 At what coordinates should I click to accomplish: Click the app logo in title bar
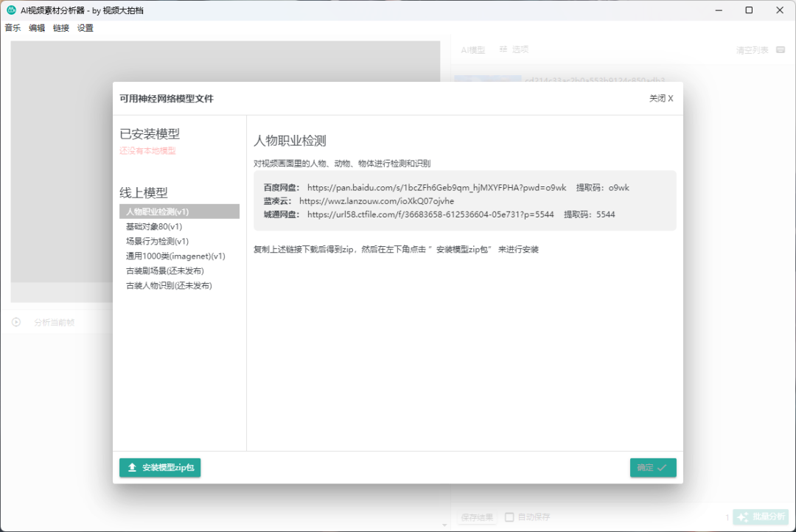pos(11,10)
